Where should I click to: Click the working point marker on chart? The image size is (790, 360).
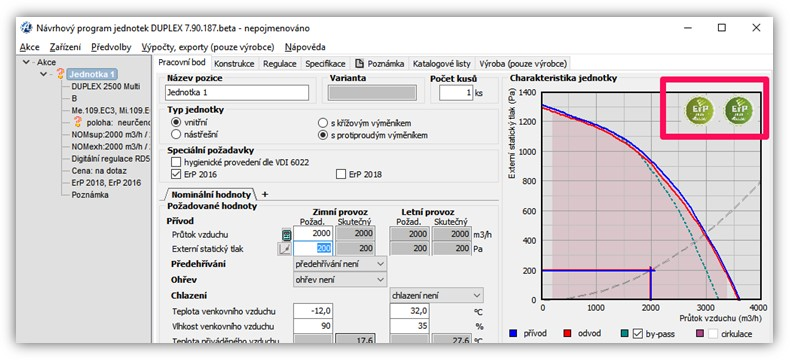[x=650, y=270]
